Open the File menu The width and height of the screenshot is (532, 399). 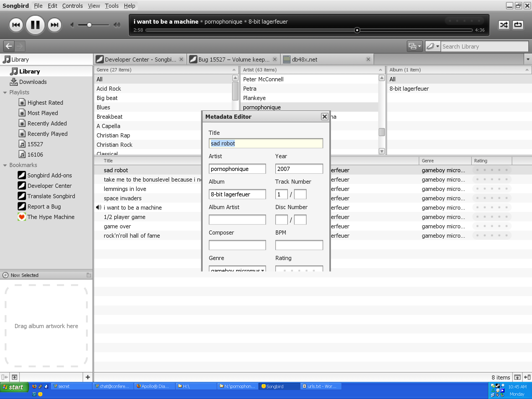[38, 6]
